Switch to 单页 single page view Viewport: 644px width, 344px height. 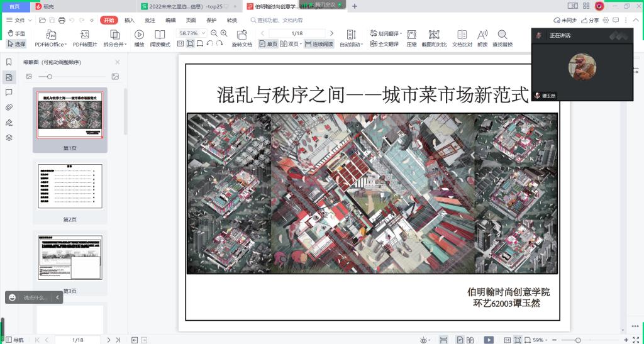coord(268,44)
